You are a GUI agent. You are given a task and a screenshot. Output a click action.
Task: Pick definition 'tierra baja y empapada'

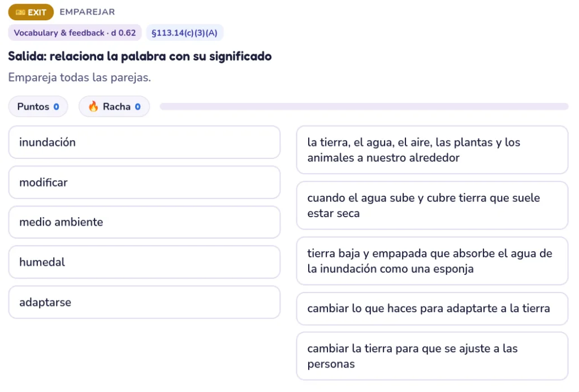pos(432,261)
